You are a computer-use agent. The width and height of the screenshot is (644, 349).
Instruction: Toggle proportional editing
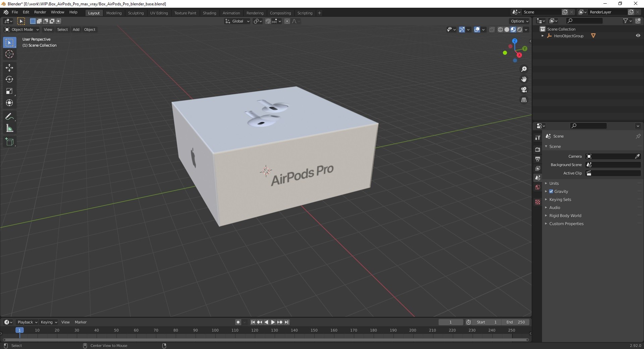pos(287,21)
